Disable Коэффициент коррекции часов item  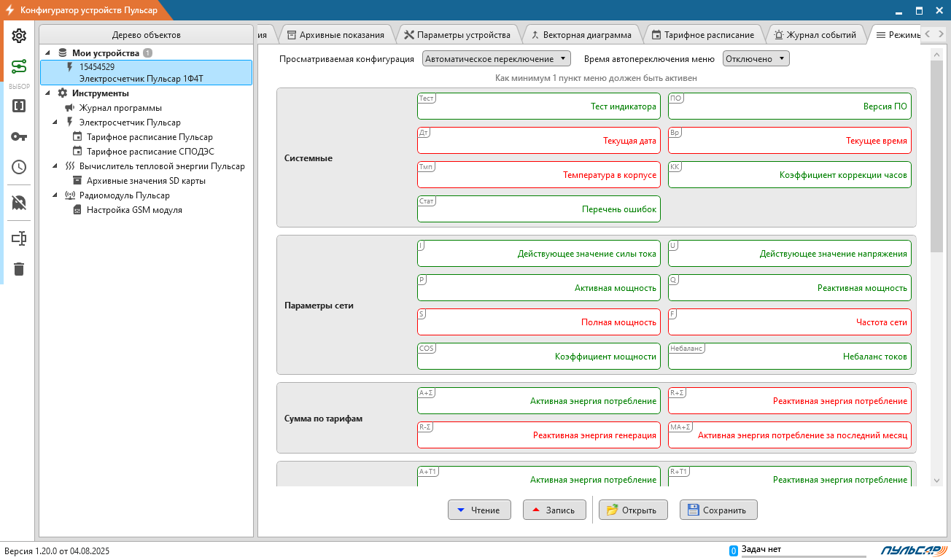point(790,175)
